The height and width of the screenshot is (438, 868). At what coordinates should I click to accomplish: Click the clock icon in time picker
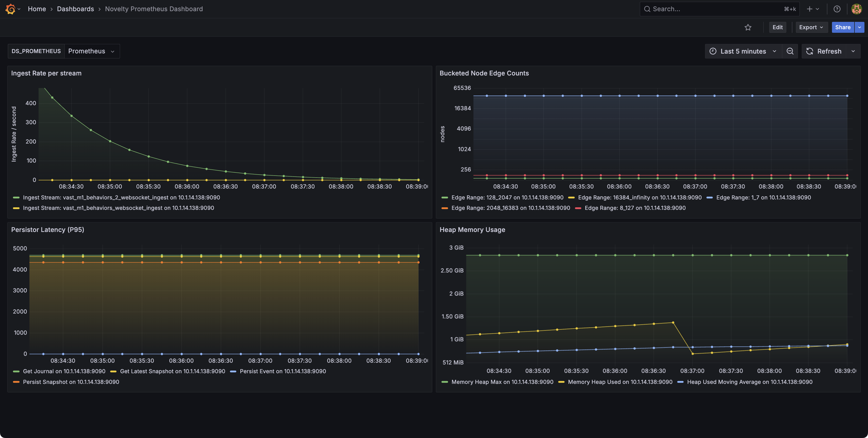(713, 51)
